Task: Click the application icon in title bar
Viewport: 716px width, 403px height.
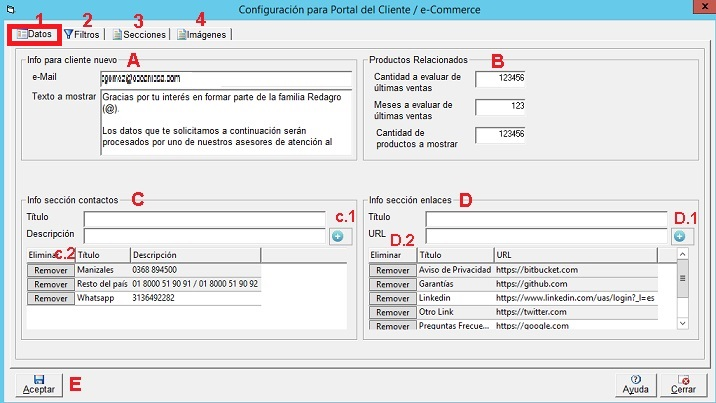Action: coord(9,10)
